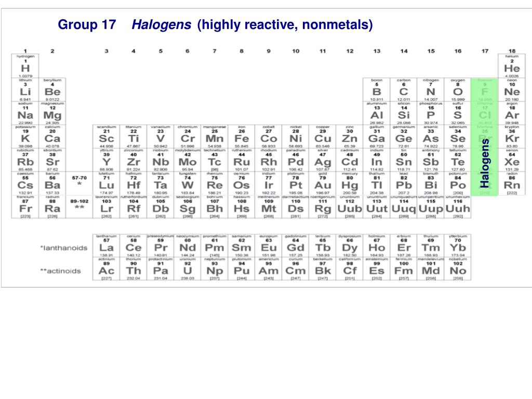
Task: Select the rubidium cell "Rb"
Action: [25, 160]
